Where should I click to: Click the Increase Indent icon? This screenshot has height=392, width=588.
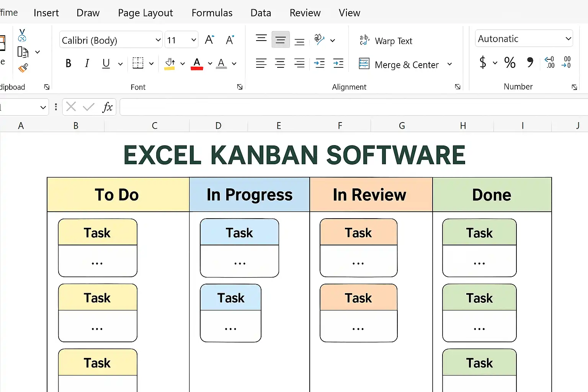338,63
